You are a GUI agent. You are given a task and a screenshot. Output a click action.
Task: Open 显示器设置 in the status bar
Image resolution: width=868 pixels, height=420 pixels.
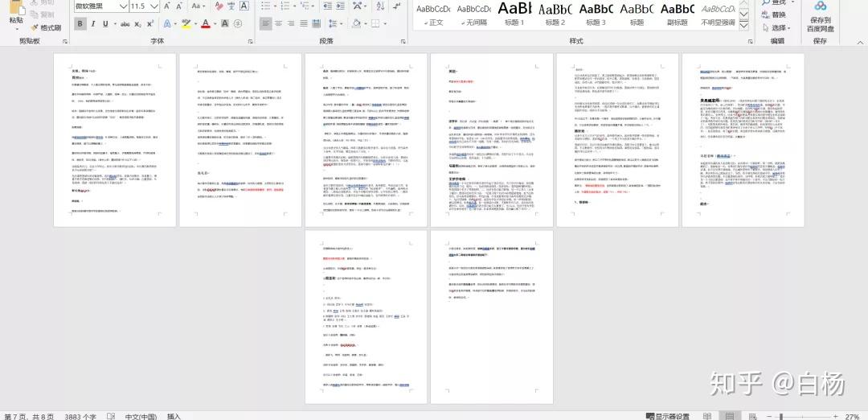point(668,416)
